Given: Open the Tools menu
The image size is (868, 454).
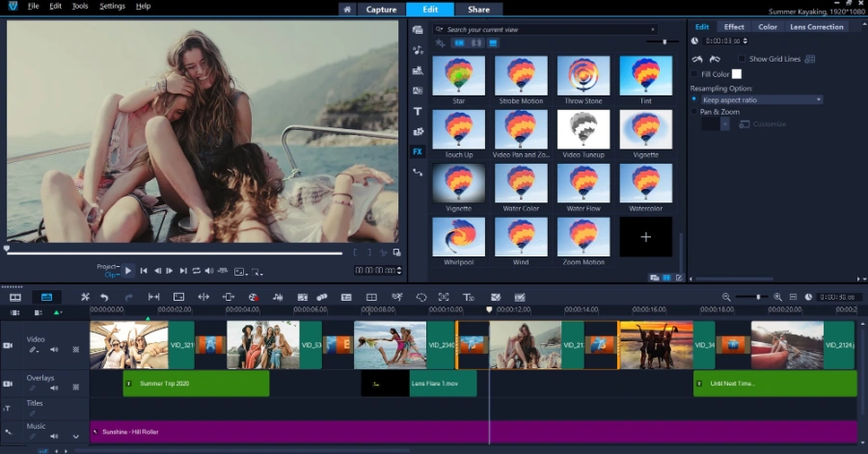Looking at the screenshot, I should [x=80, y=6].
